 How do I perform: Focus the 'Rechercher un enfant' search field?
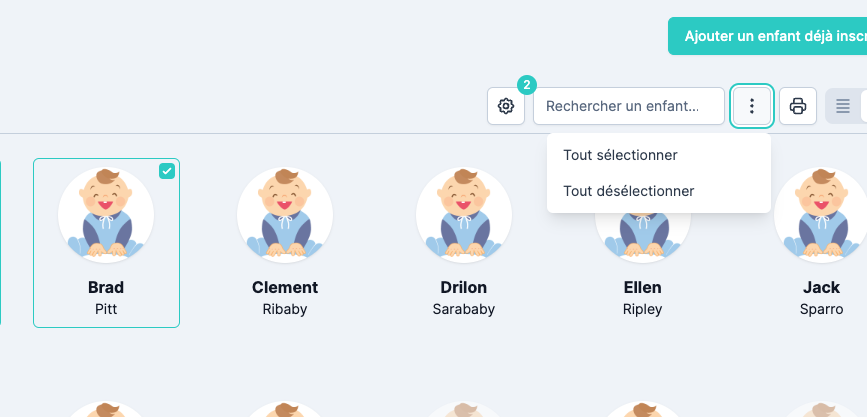[x=628, y=106]
